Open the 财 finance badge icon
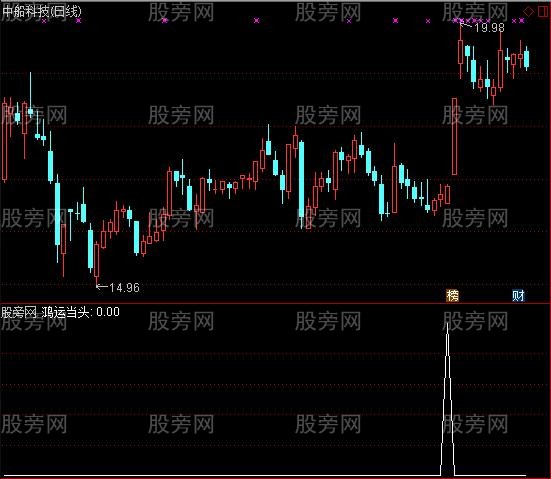This screenshot has width=551, height=479. 518,296
